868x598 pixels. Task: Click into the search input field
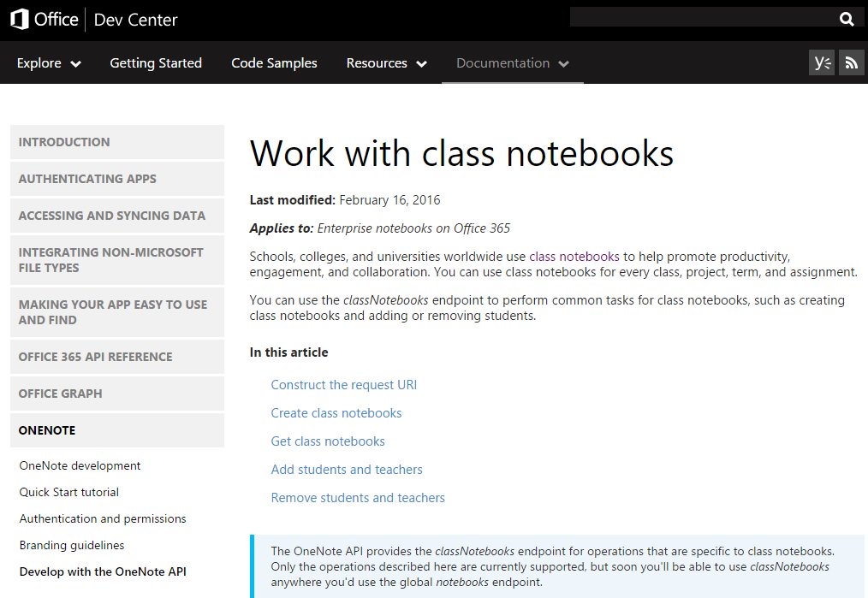point(703,17)
